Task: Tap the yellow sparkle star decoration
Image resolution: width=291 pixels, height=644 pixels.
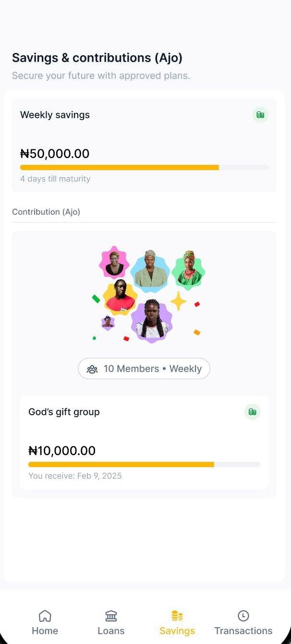Action: pos(178,301)
